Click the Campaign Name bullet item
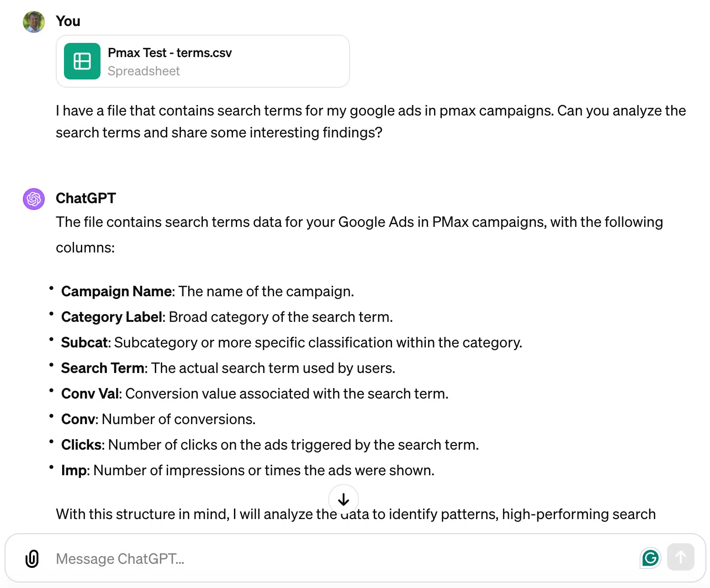 207,291
